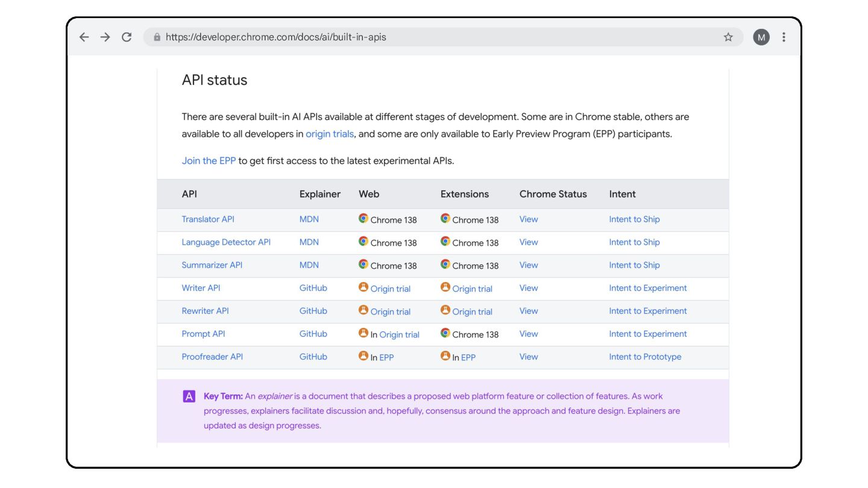Open the MDN explainer for Language Detector API
The width and height of the screenshot is (868, 488).
click(x=309, y=242)
